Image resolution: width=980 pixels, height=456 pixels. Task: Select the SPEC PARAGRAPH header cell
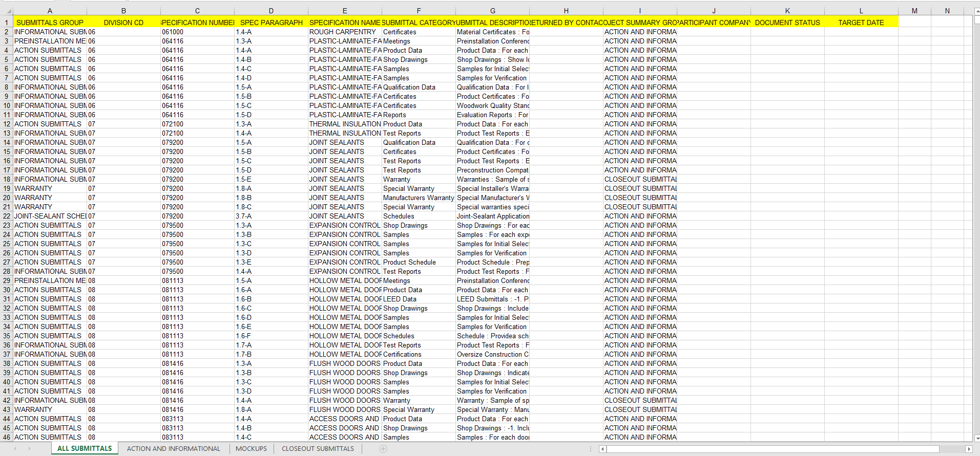(271, 23)
